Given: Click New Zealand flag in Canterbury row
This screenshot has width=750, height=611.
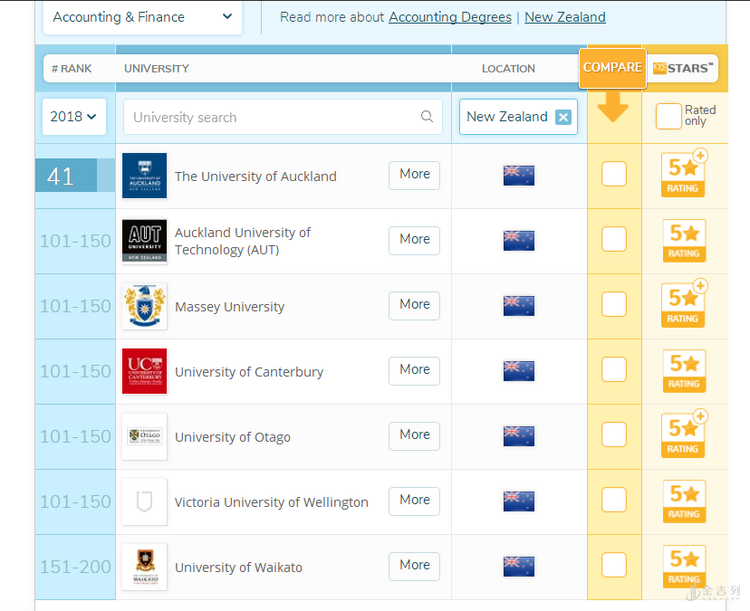Looking at the screenshot, I should (x=519, y=371).
